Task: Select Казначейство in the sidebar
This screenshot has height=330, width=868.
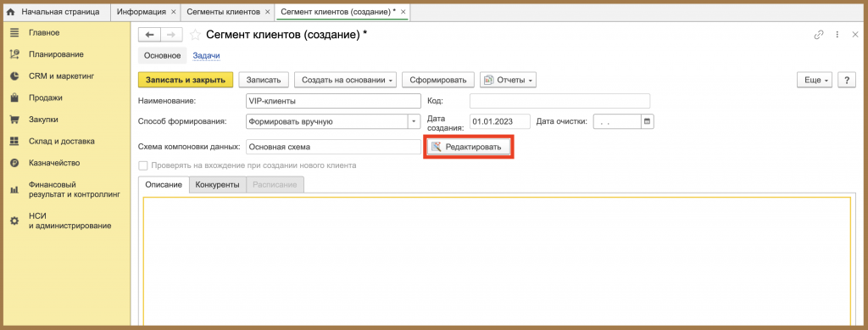Action: (54, 163)
